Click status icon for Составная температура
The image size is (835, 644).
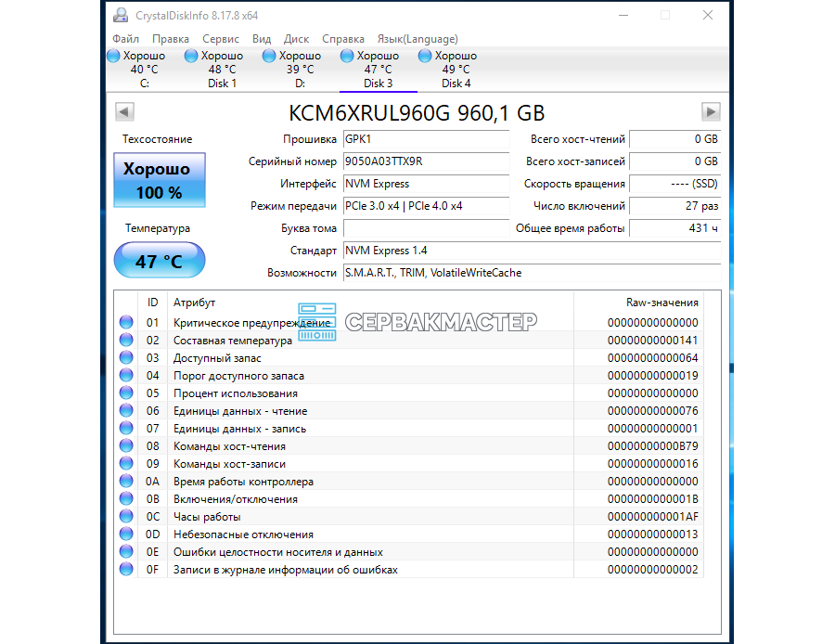126,340
